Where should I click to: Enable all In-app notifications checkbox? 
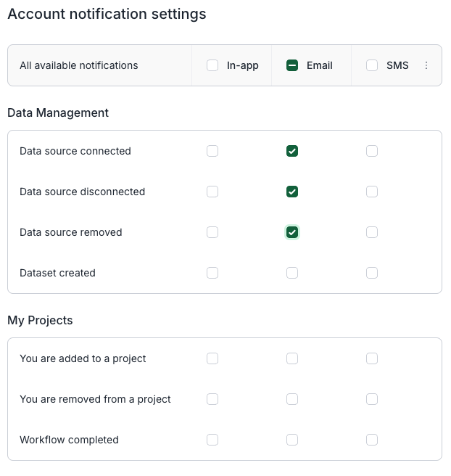click(212, 65)
